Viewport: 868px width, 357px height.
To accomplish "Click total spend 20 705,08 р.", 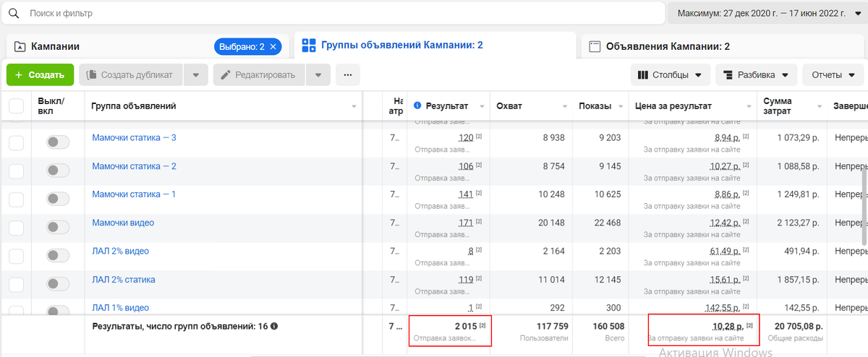I will [x=799, y=326].
